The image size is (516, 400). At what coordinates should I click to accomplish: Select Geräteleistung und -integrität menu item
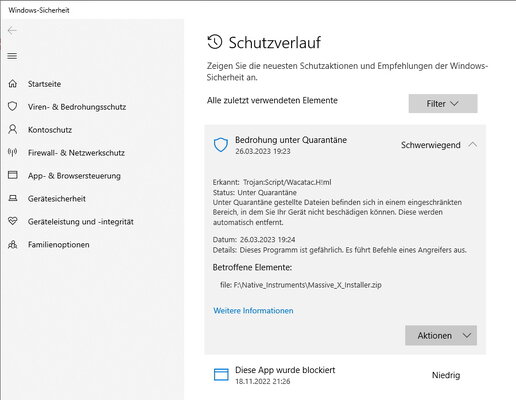pyautogui.click(x=81, y=222)
